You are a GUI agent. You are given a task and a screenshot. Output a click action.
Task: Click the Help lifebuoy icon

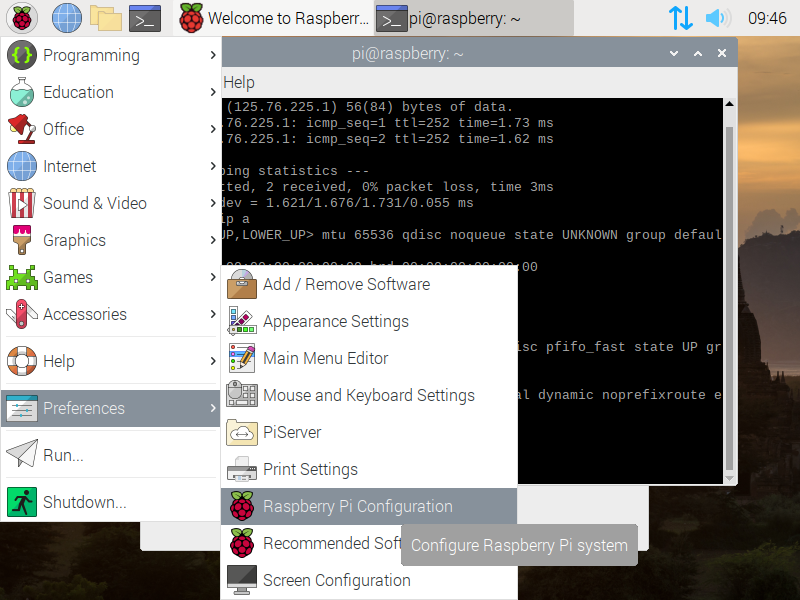pos(21,361)
